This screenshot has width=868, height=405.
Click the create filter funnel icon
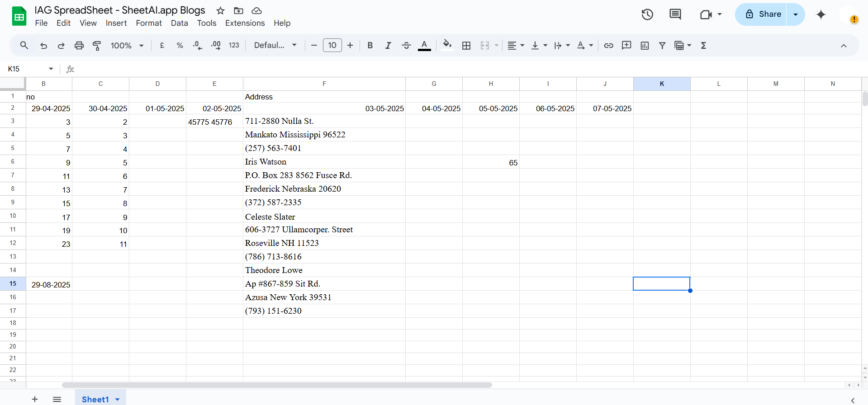pos(662,45)
